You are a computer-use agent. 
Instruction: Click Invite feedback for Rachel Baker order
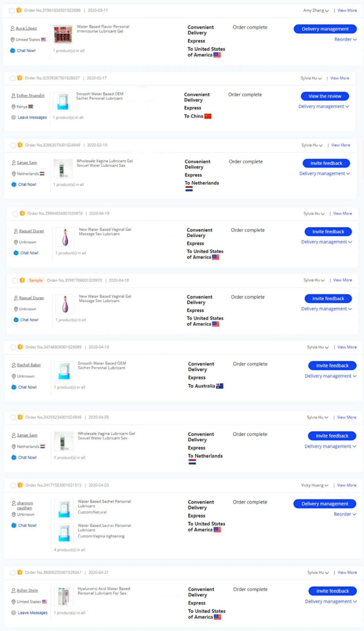click(x=332, y=365)
